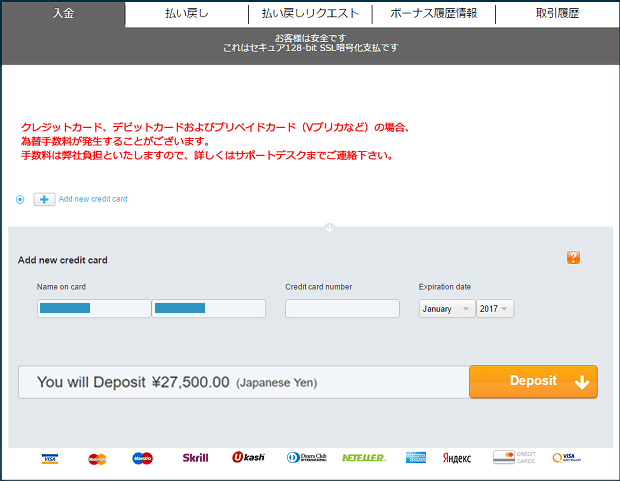
Task: Click the ¥27,500.00 deposit amount text
Action: tap(191, 382)
